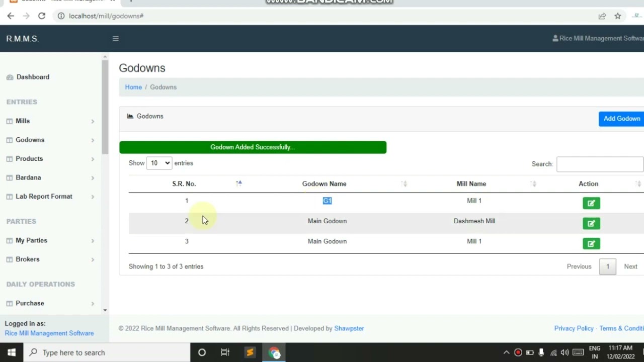The width and height of the screenshot is (644, 362).
Task: Click the highlighted G1 godown name
Action: (327, 201)
